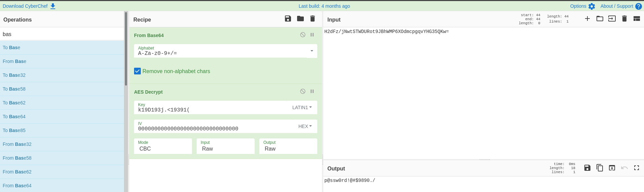Toggle Remove non-alphabet chars checkbox
The image size is (644, 192).
(137, 71)
